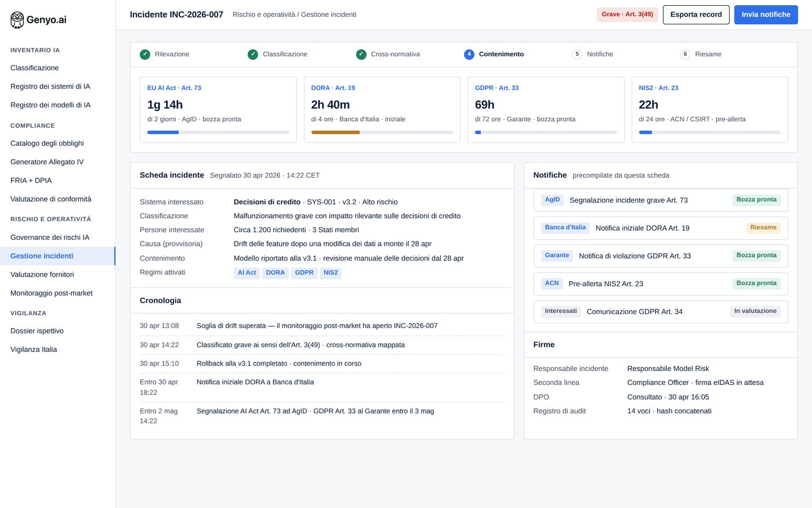Click the Esporta record button

pos(696,15)
